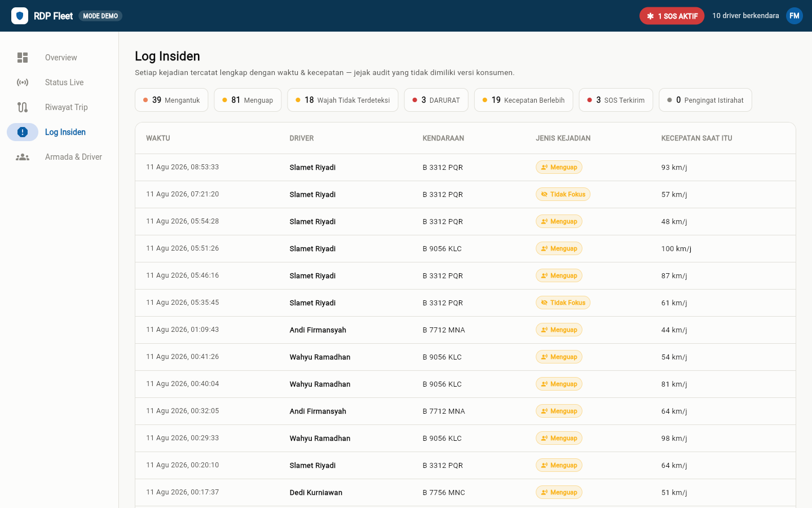Filter by 3 DARURAT chip
812x508 pixels.
point(436,100)
